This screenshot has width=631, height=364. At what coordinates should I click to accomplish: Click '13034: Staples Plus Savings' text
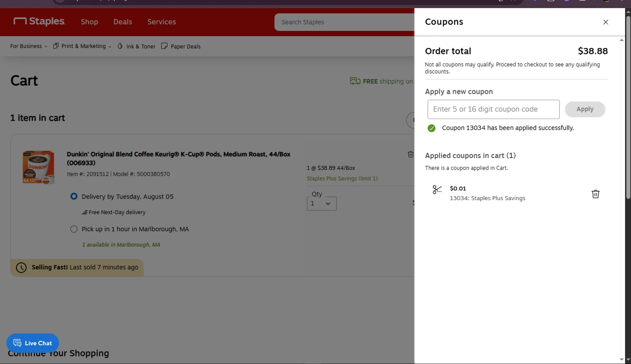pos(488,198)
